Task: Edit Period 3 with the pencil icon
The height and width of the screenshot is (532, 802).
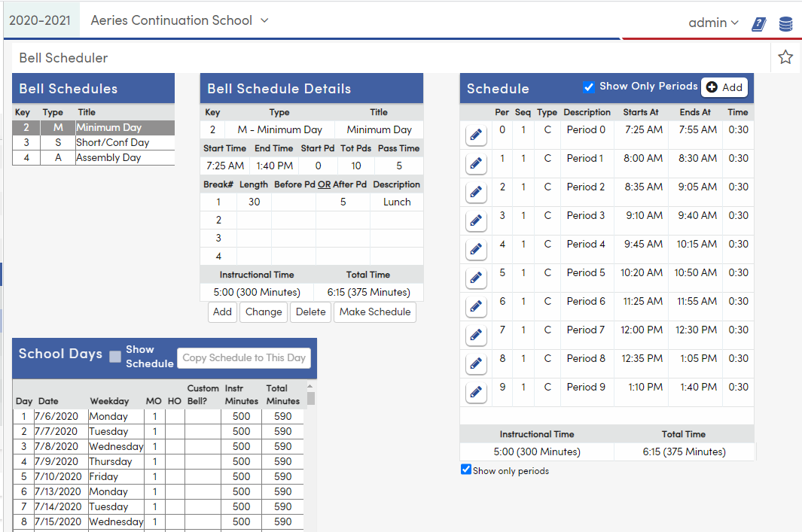Action: click(x=475, y=220)
